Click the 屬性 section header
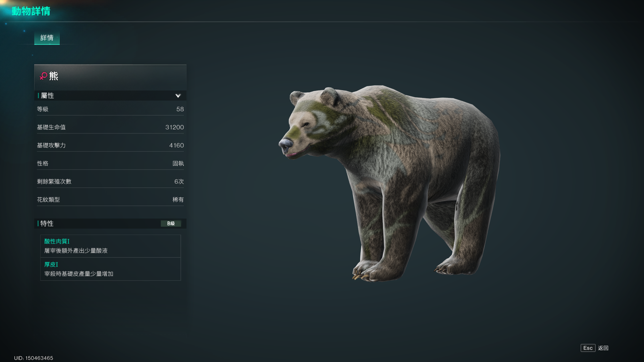This screenshot has width=644, height=362. click(x=110, y=96)
